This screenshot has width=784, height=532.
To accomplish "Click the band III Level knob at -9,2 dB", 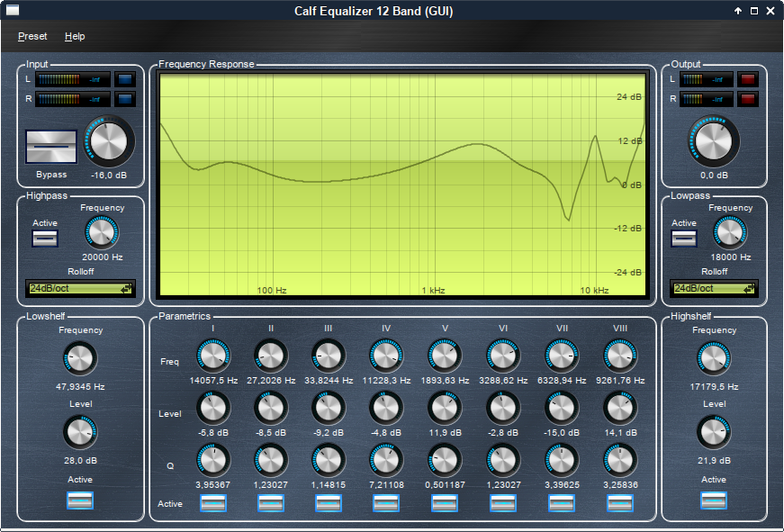I will pos(329,408).
